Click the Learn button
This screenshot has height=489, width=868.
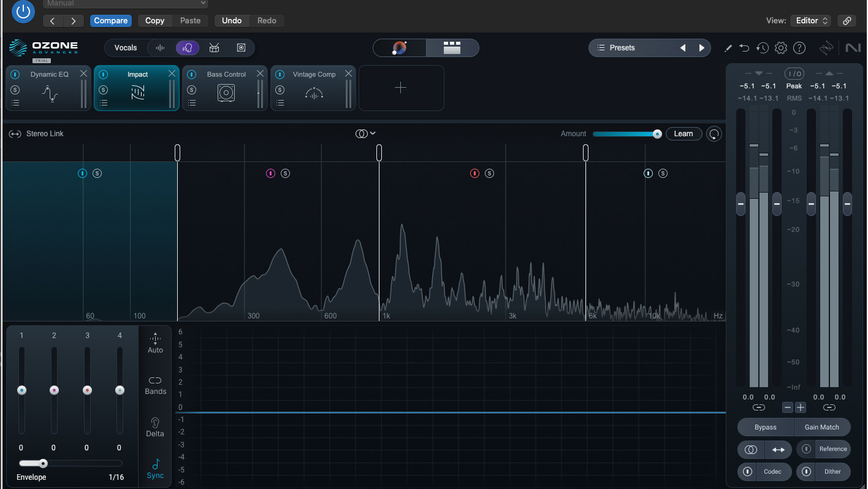coord(684,133)
